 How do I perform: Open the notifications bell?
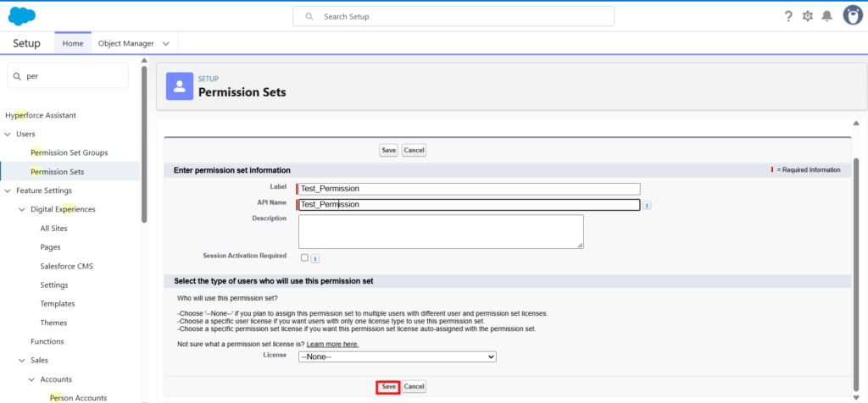(826, 16)
